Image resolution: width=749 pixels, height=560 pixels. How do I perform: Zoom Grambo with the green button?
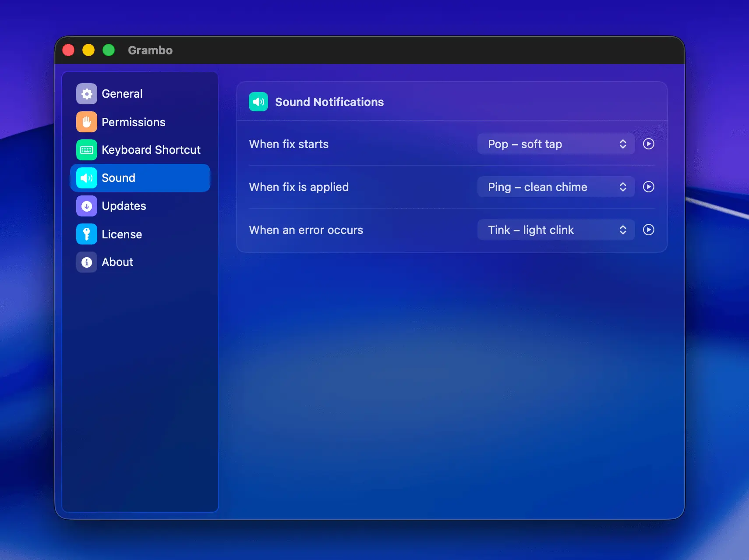pos(109,50)
